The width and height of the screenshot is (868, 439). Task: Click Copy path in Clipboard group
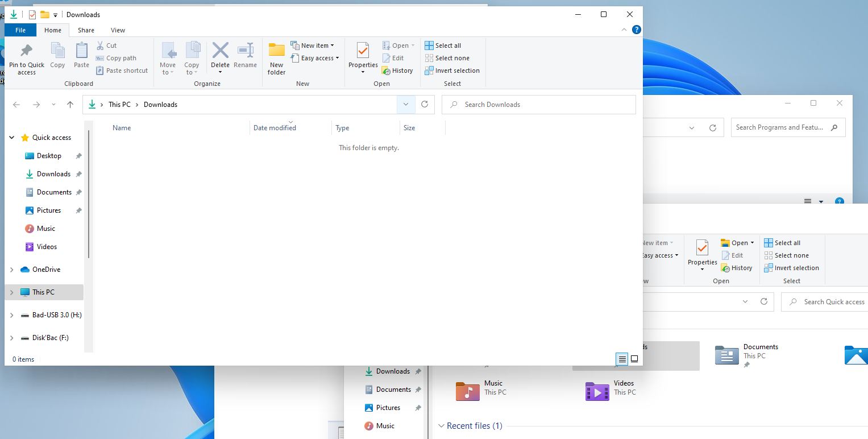[116, 58]
